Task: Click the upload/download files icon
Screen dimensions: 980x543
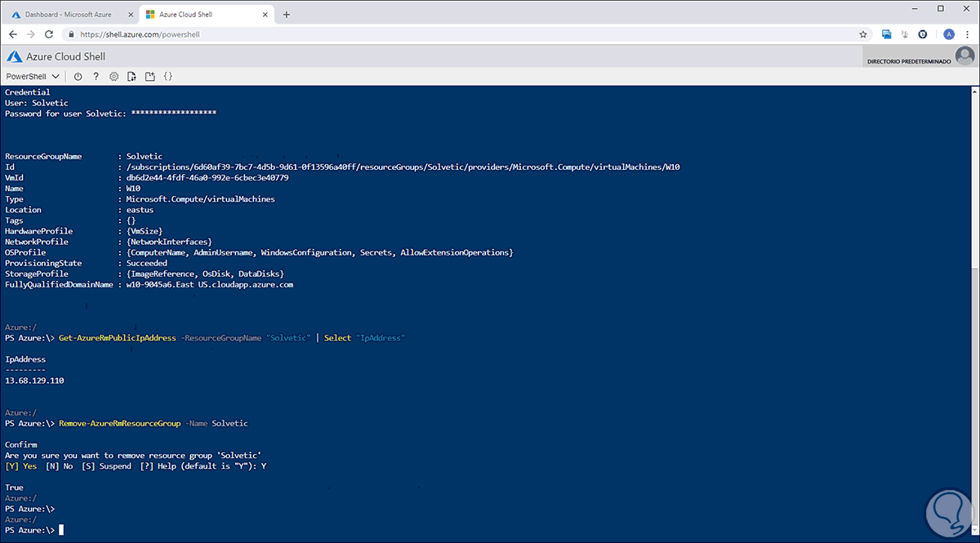Action: tap(131, 77)
